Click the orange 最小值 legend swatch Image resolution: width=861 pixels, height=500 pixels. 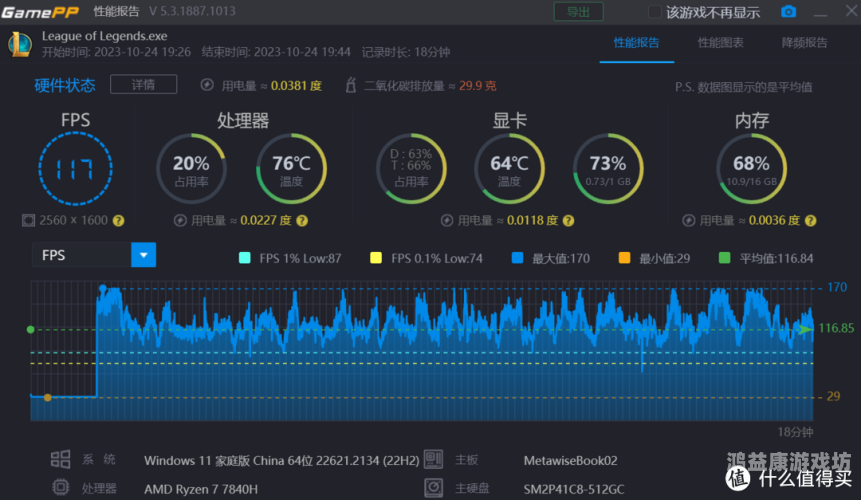624,258
